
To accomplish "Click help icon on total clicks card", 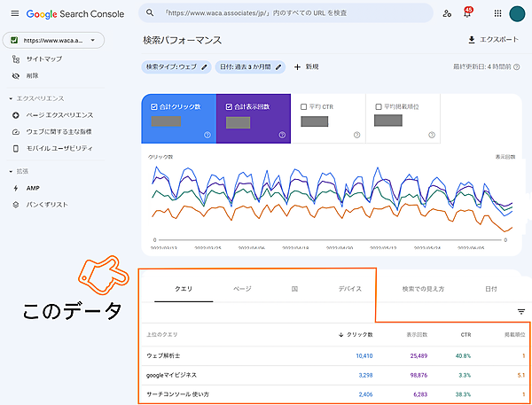I will tap(207, 136).
